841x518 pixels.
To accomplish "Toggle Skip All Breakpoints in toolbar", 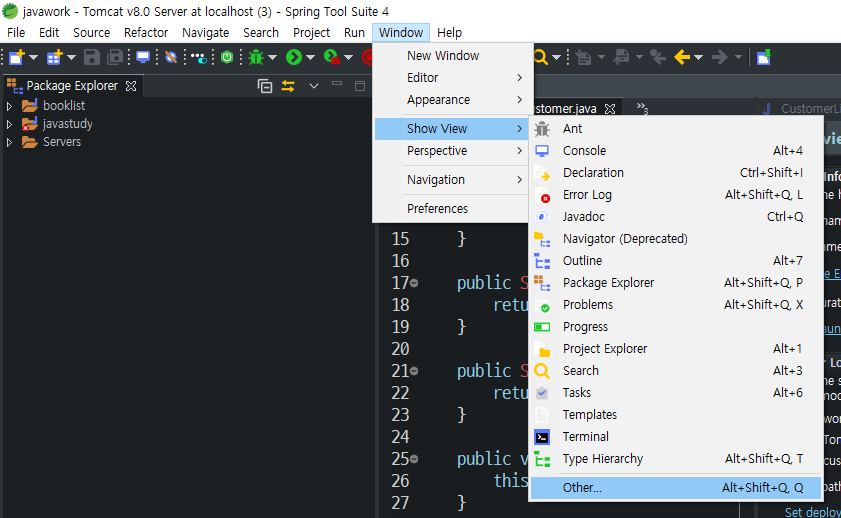I will point(171,57).
